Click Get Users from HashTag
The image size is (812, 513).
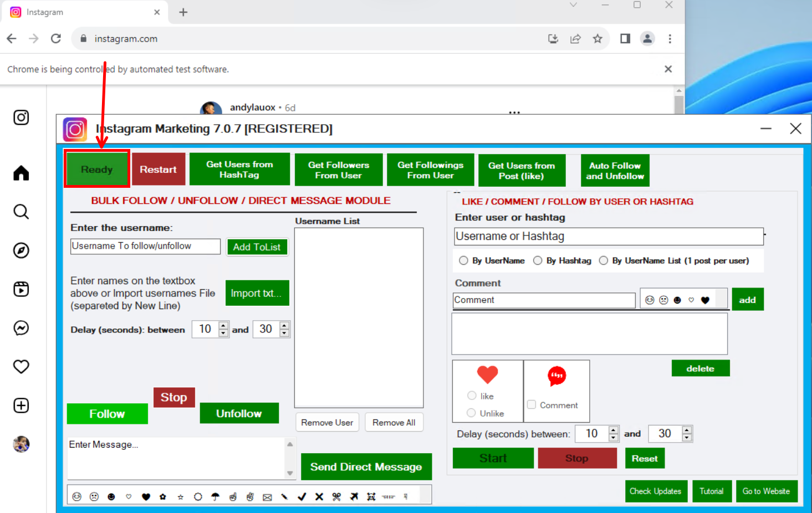[239, 170]
